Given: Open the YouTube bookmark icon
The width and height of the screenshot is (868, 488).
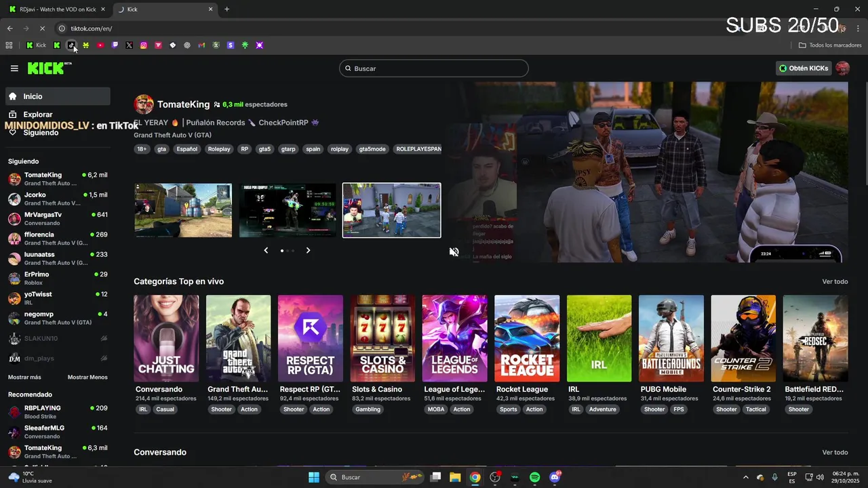Looking at the screenshot, I should coord(100,45).
